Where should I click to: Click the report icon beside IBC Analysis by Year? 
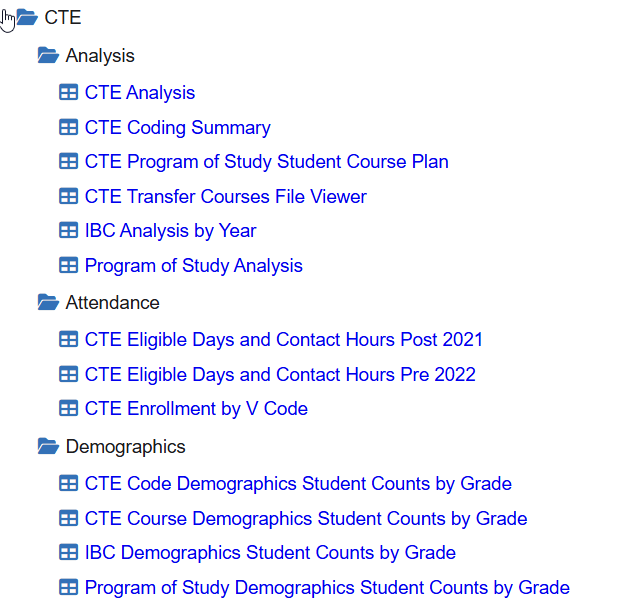tap(68, 231)
